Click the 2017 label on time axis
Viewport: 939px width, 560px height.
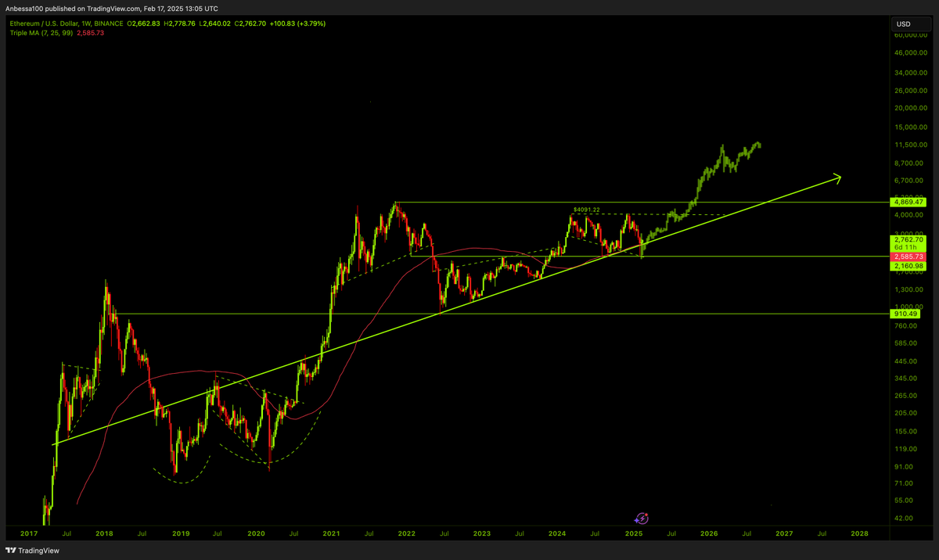point(29,533)
